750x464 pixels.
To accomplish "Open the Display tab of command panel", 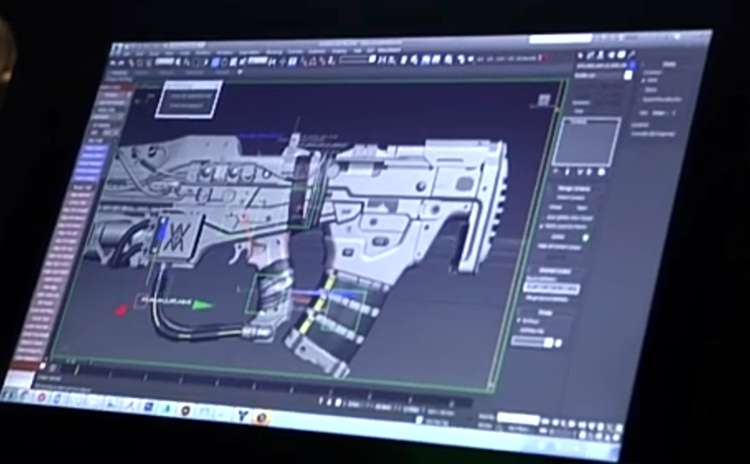I will (x=622, y=54).
